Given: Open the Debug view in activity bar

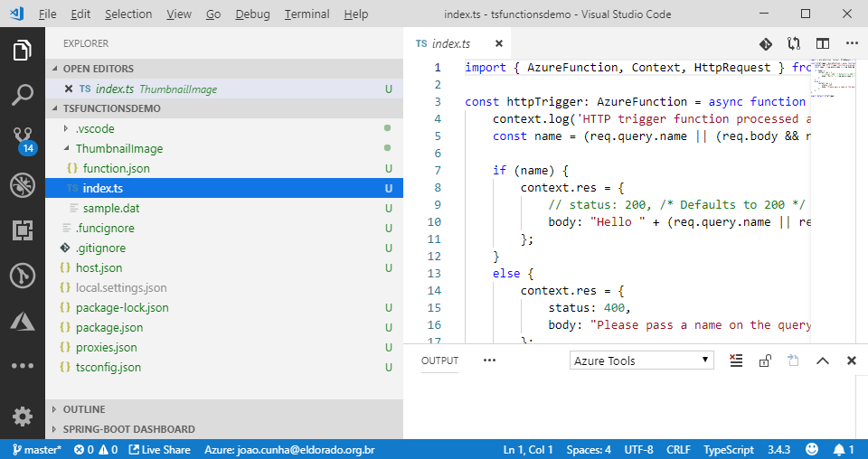Looking at the screenshot, I should [22, 185].
